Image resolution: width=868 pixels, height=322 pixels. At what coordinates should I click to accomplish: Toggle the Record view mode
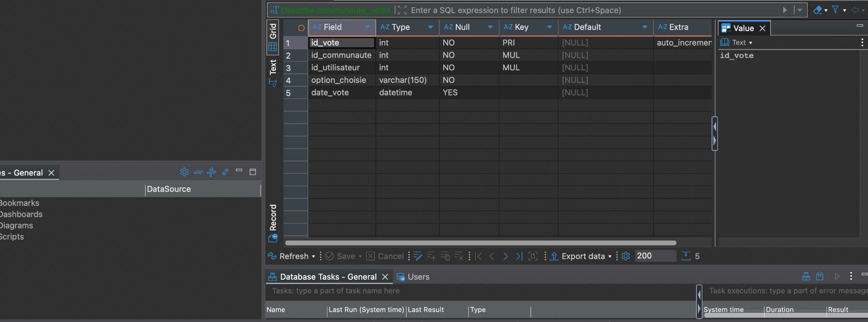pyautogui.click(x=273, y=223)
